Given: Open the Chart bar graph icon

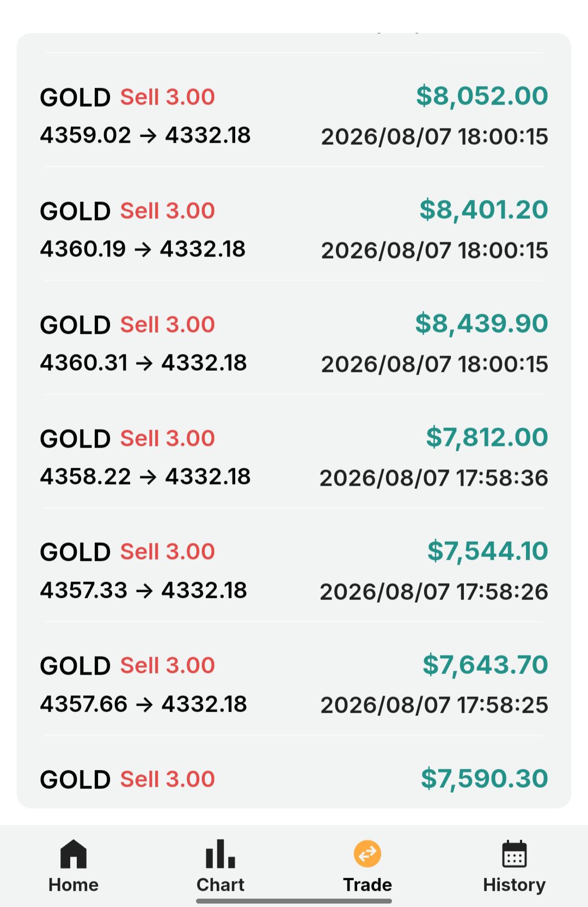Looking at the screenshot, I should tap(220, 854).
